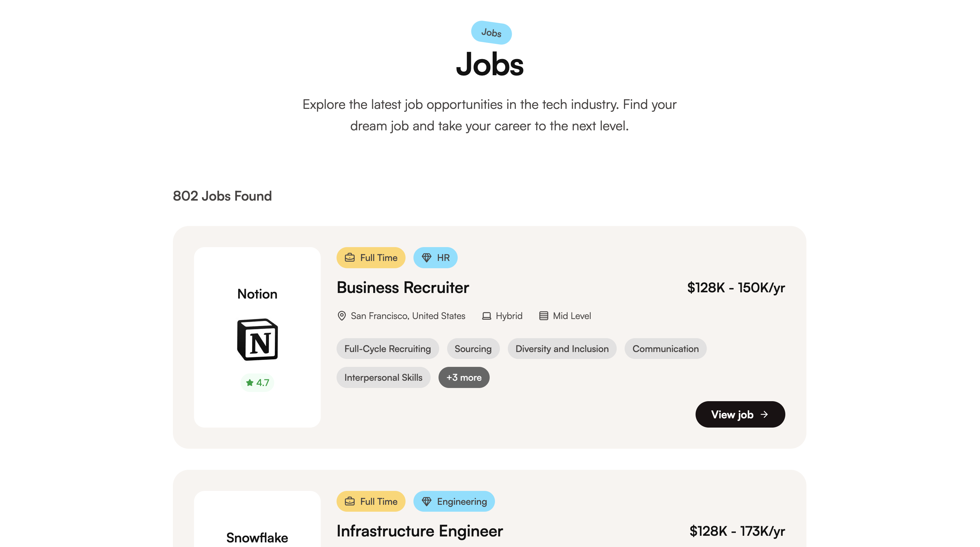Click the briefcase icon in Snowflake's Full Time tag
The width and height of the screenshot is (980, 547).
point(350,501)
